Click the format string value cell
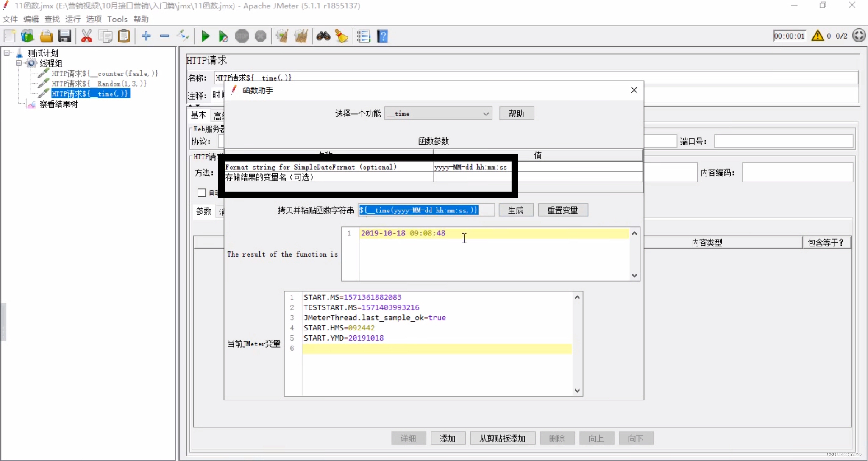The width and height of the screenshot is (868, 461). [x=537, y=167]
